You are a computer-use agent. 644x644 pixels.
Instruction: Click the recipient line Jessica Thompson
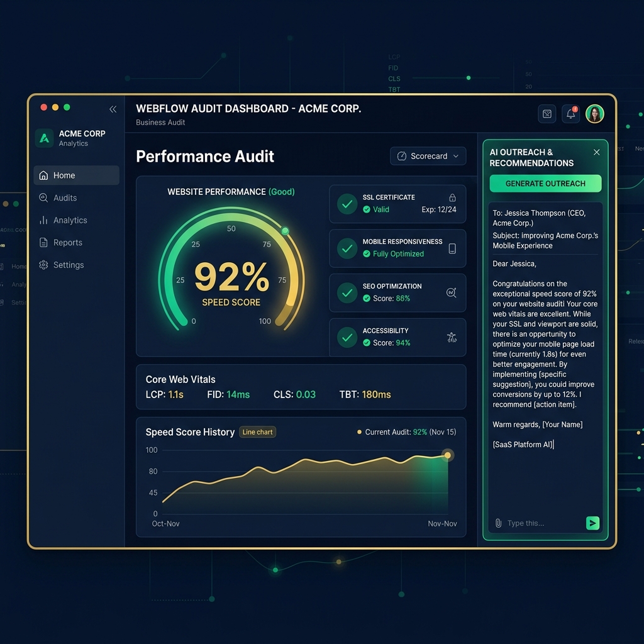point(539,218)
